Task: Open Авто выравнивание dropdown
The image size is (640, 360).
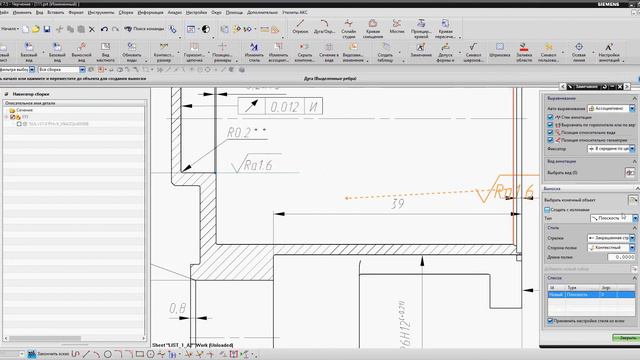Action: tap(611, 109)
